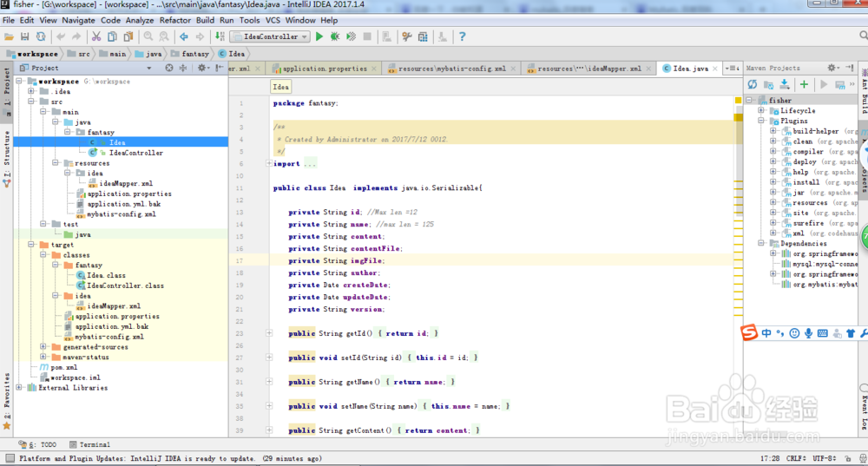The height and width of the screenshot is (466, 868).
Task: Open the TODO tool window button
Action: 37,444
